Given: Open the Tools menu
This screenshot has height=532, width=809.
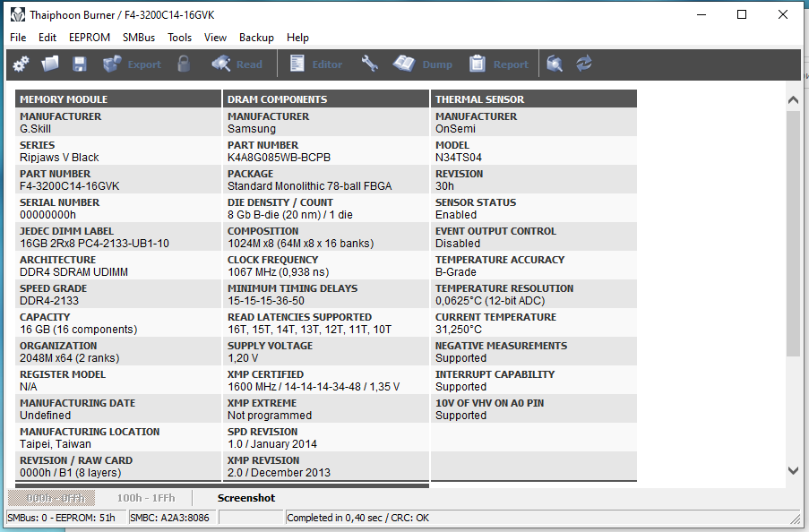Looking at the screenshot, I should (x=179, y=38).
